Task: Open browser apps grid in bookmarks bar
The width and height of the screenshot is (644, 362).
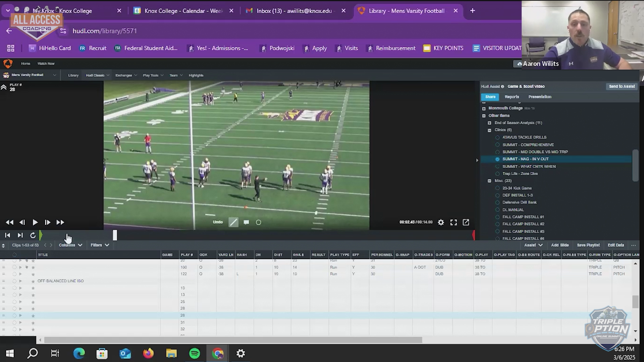Action: click(11, 48)
